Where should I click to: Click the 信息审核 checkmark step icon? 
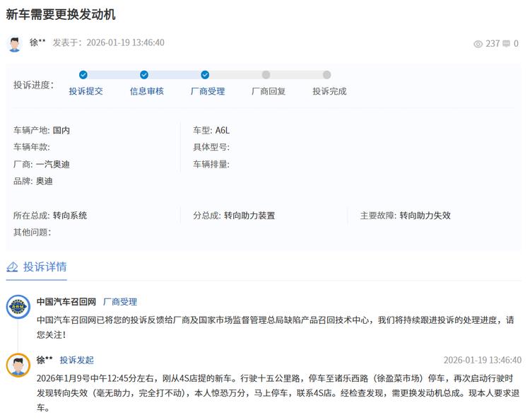click(x=144, y=75)
